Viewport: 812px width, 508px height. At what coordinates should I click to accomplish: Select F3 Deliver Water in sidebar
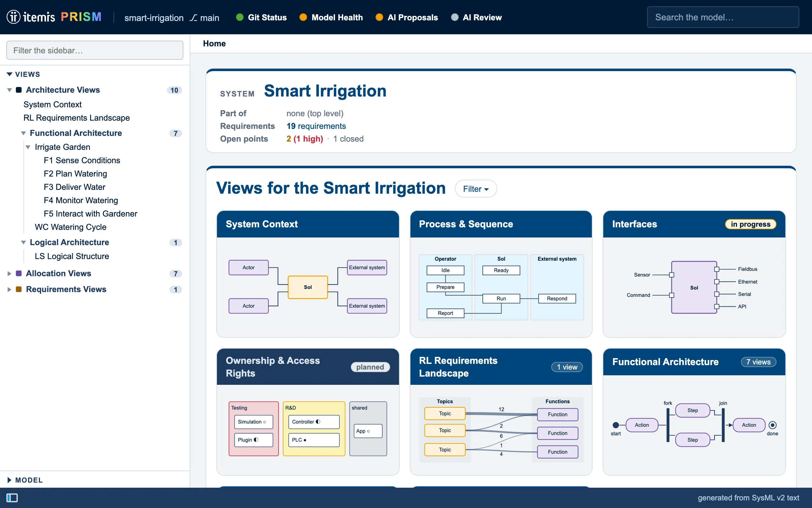coord(74,187)
